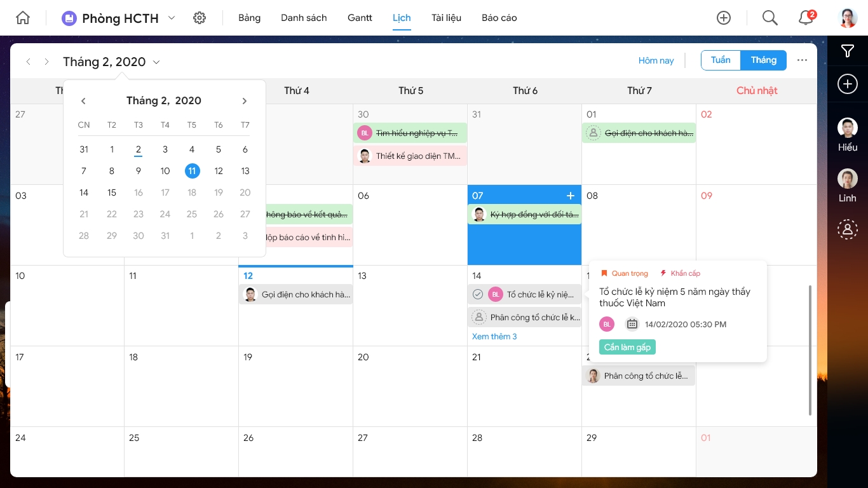
Task: Open the Gantt tab
Action: pos(360,18)
